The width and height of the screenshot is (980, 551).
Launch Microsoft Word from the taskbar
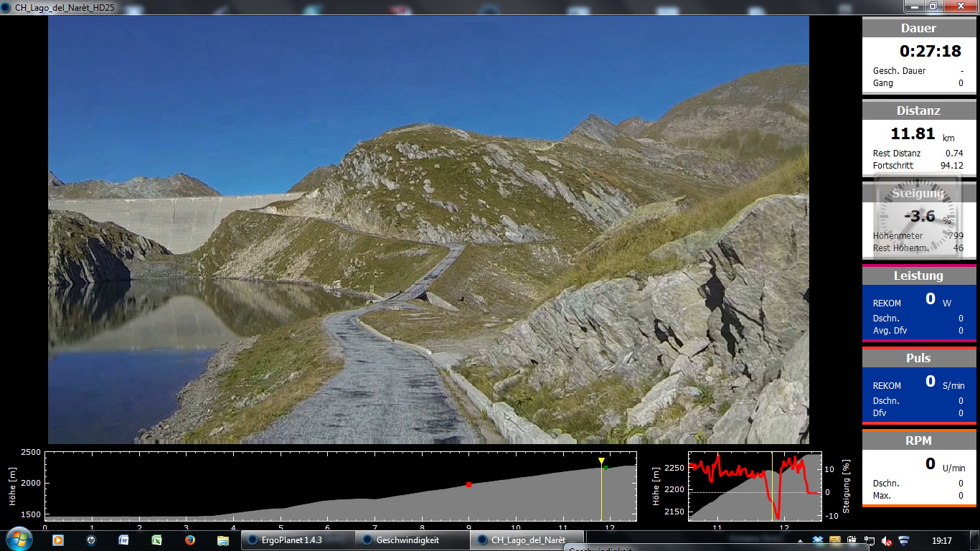pyautogui.click(x=123, y=540)
